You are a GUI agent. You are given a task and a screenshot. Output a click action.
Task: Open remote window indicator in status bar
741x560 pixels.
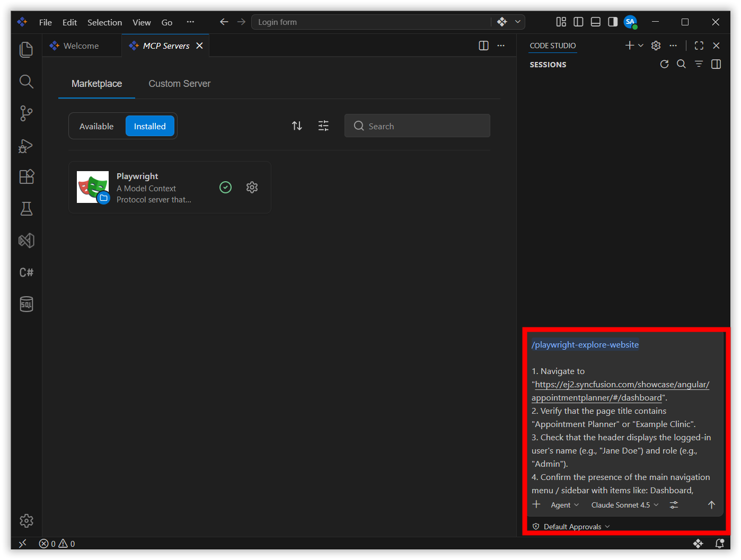(x=22, y=544)
